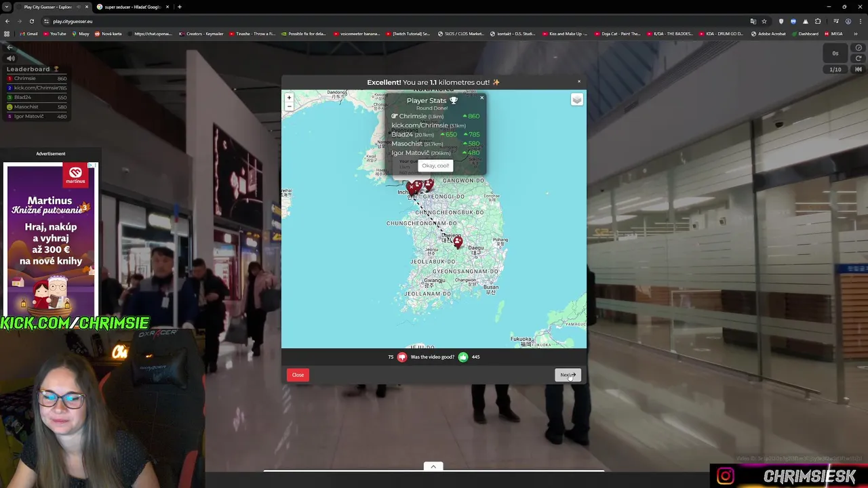Open the media controls icon
Viewport: 868px width, 488px height.
pos(835,21)
